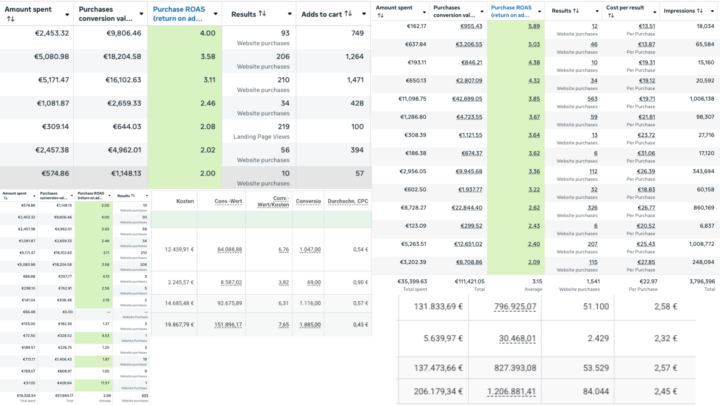
Task: Open Results dropdown arrow in right table
Action: [597, 11]
